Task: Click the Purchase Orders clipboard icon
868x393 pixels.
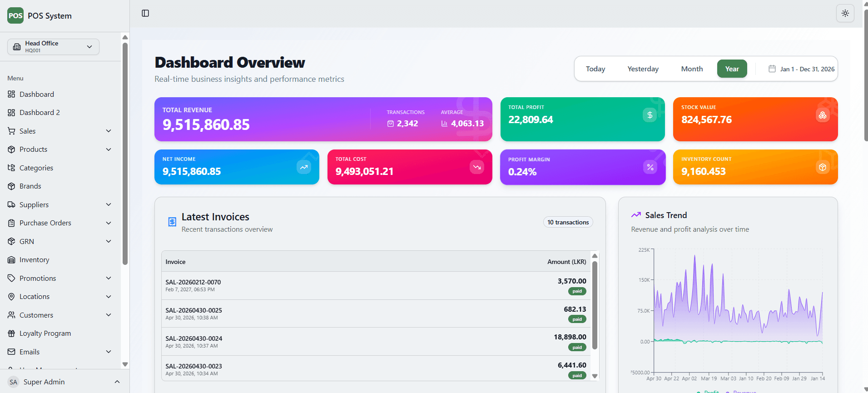Action: pyautogui.click(x=11, y=223)
